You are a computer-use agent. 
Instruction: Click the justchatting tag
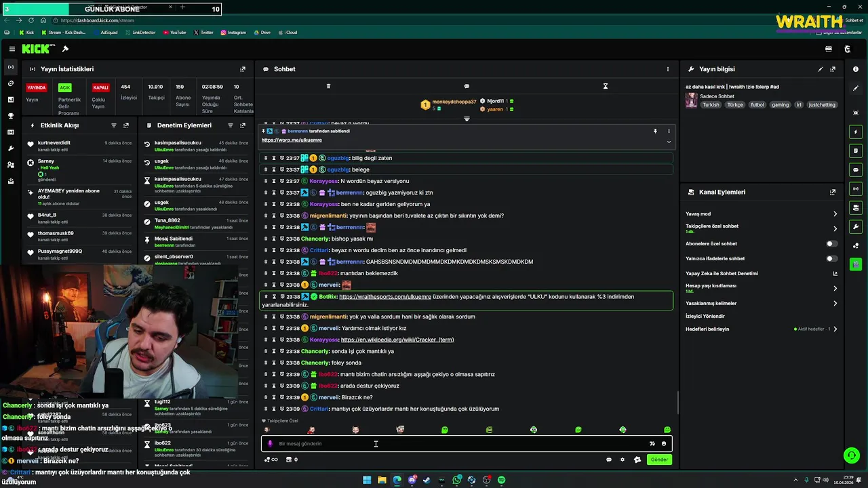coord(823,105)
